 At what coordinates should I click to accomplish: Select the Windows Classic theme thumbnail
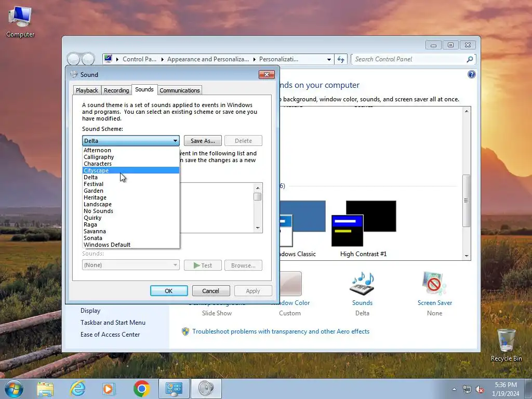tap(303, 223)
